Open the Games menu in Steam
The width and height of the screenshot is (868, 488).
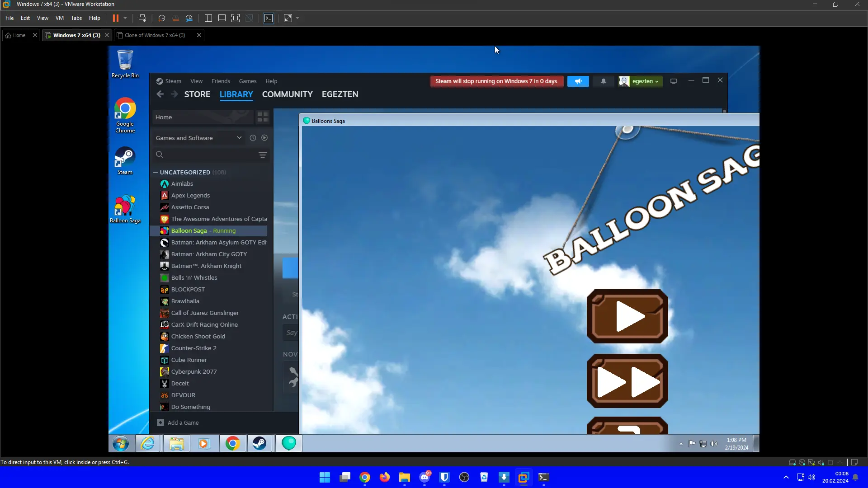(x=248, y=81)
